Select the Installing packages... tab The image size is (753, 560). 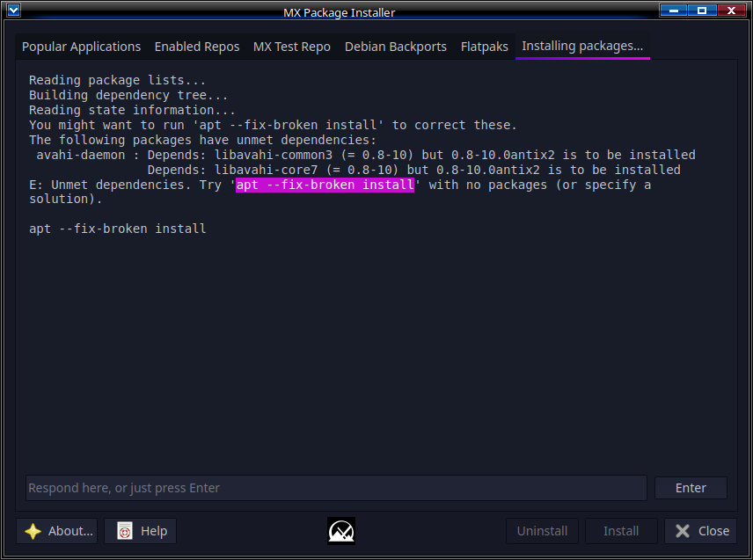(582, 46)
